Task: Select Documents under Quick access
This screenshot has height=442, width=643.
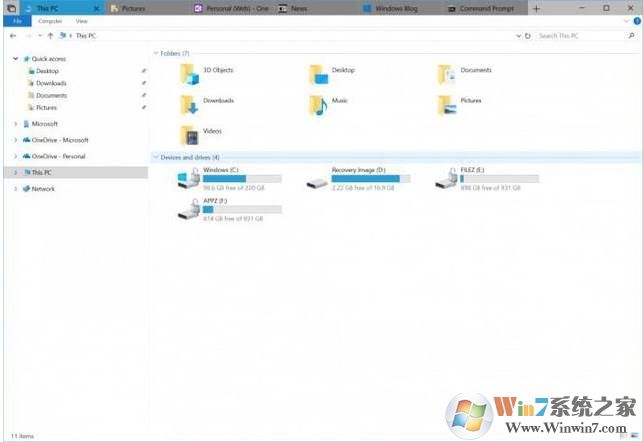Action: point(47,96)
